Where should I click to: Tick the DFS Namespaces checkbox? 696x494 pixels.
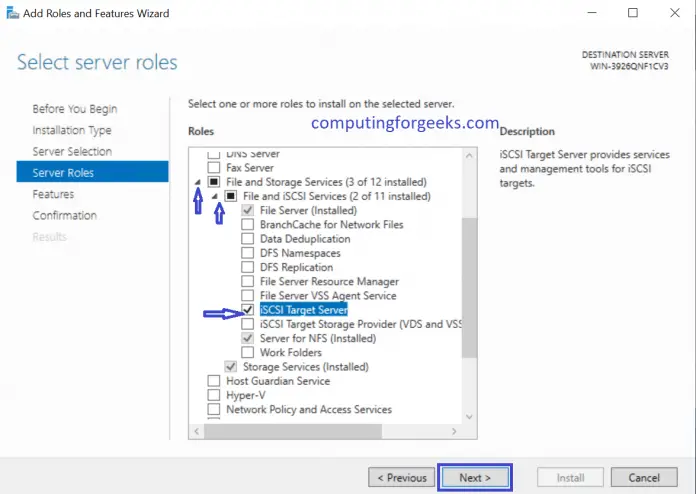pyautogui.click(x=247, y=254)
